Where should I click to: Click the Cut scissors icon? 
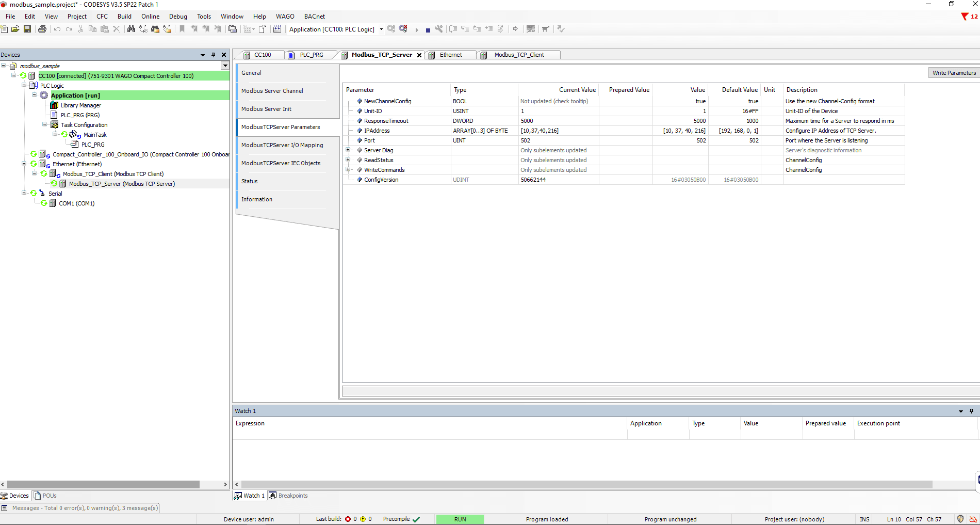pos(80,29)
